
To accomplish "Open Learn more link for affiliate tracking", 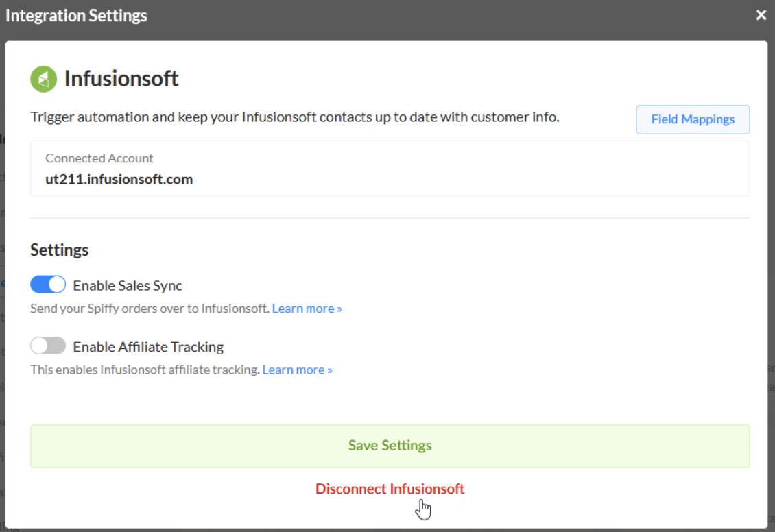I will pyautogui.click(x=297, y=370).
